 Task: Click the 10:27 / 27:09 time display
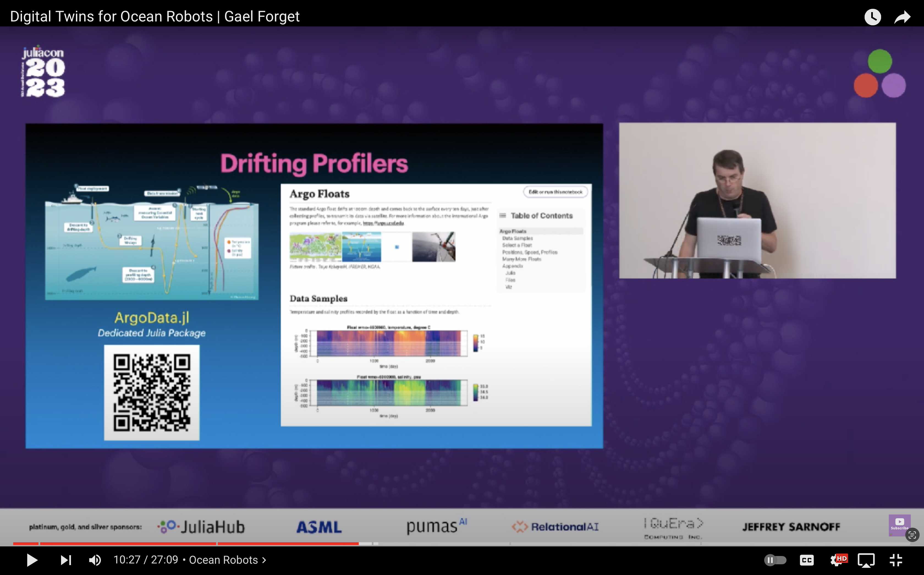145,560
